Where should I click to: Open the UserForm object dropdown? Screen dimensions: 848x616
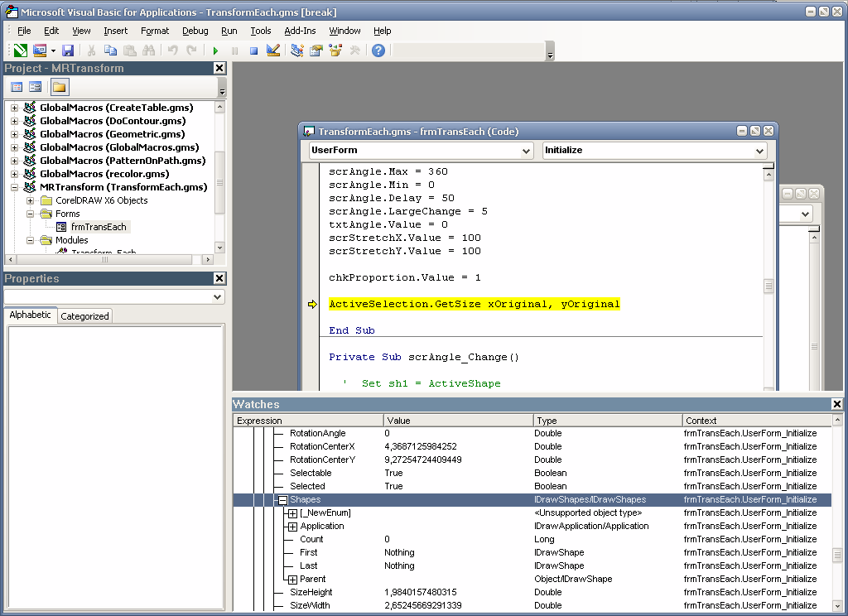point(527,152)
